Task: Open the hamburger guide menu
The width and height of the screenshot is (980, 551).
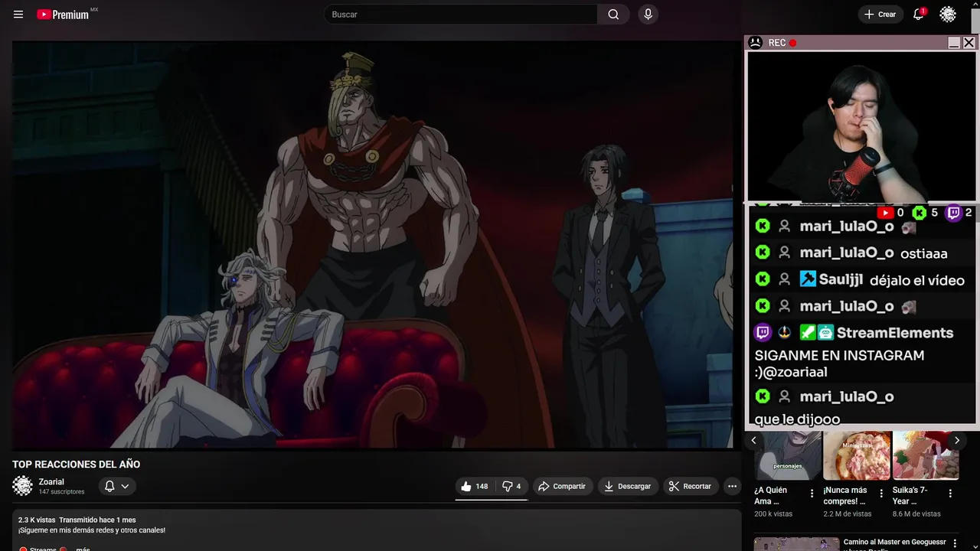Action: pyautogui.click(x=18, y=15)
